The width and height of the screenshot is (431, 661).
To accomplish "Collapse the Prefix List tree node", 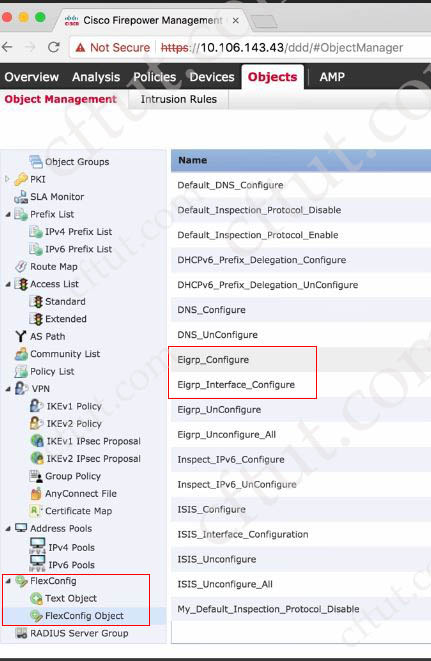I will 8,215.
